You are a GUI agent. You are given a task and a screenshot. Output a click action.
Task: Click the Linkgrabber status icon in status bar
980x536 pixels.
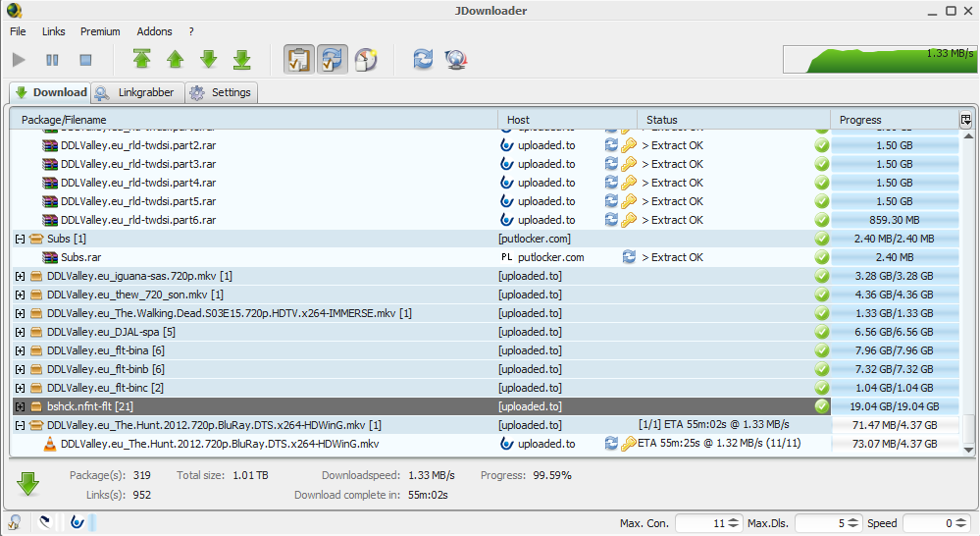15,522
